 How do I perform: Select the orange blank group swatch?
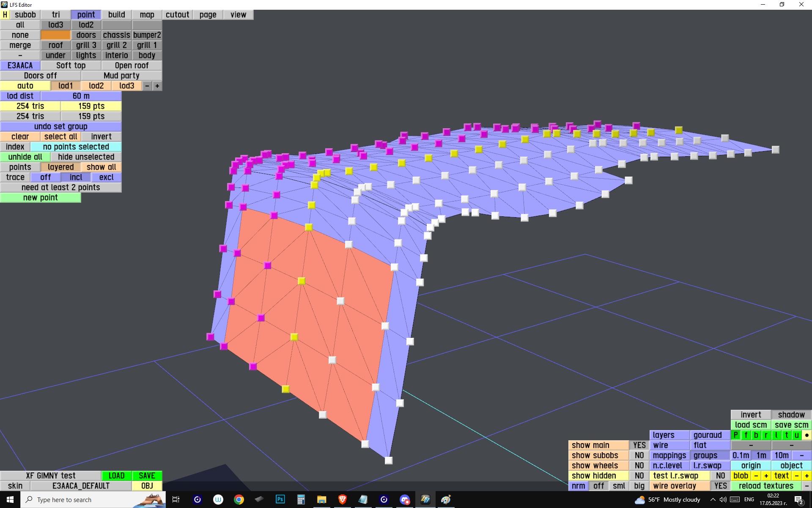55,35
